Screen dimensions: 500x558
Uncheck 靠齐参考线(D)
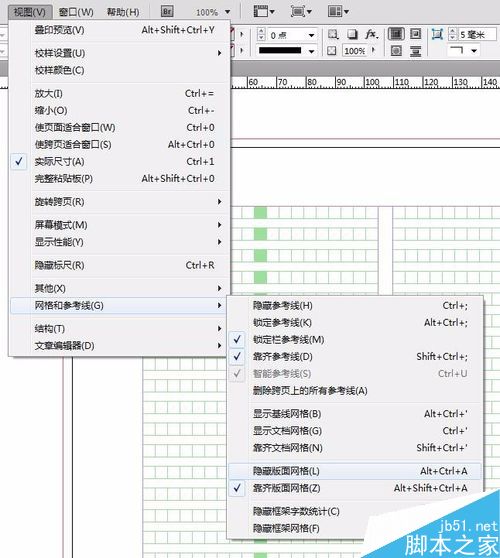click(355, 357)
